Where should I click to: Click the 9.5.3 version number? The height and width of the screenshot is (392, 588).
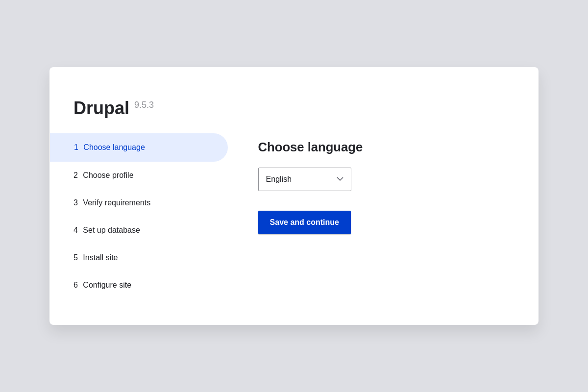pyautogui.click(x=144, y=105)
